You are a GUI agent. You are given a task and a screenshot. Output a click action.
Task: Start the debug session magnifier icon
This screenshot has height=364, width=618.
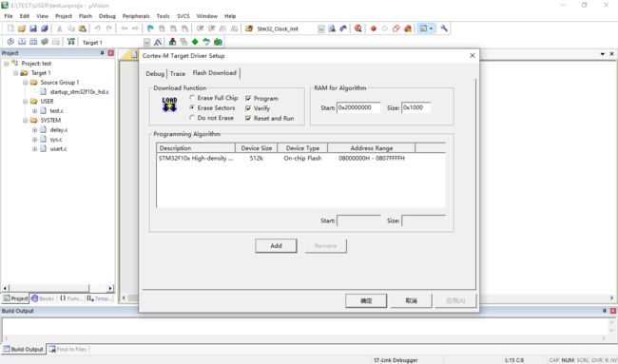pos(357,29)
